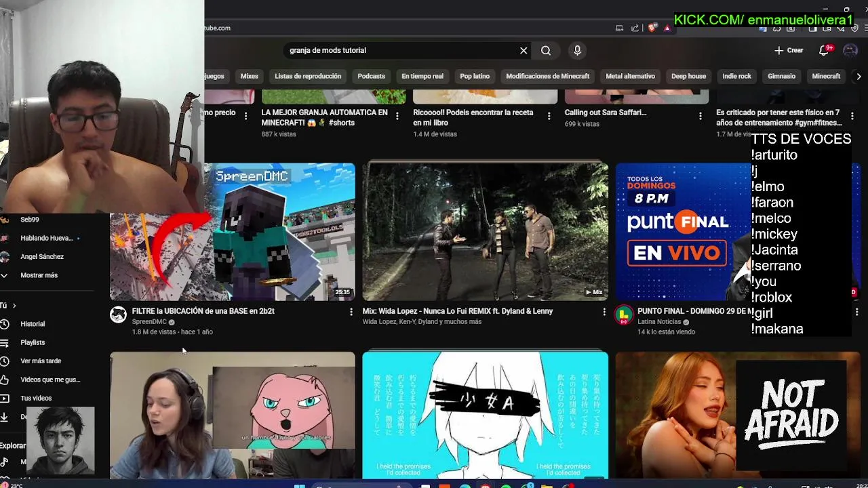This screenshot has width=868, height=488.
Task: Open Historial in the sidebar
Action: (33, 324)
